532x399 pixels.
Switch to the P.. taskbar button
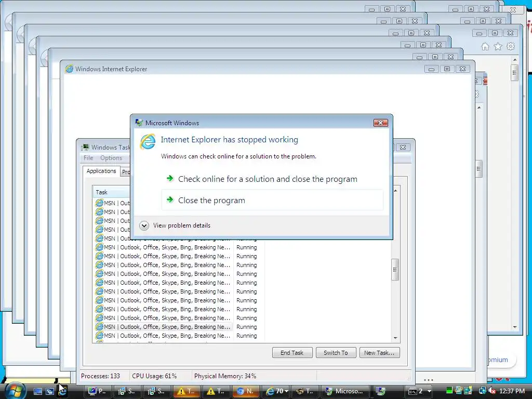pyautogui.click(x=97, y=391)
